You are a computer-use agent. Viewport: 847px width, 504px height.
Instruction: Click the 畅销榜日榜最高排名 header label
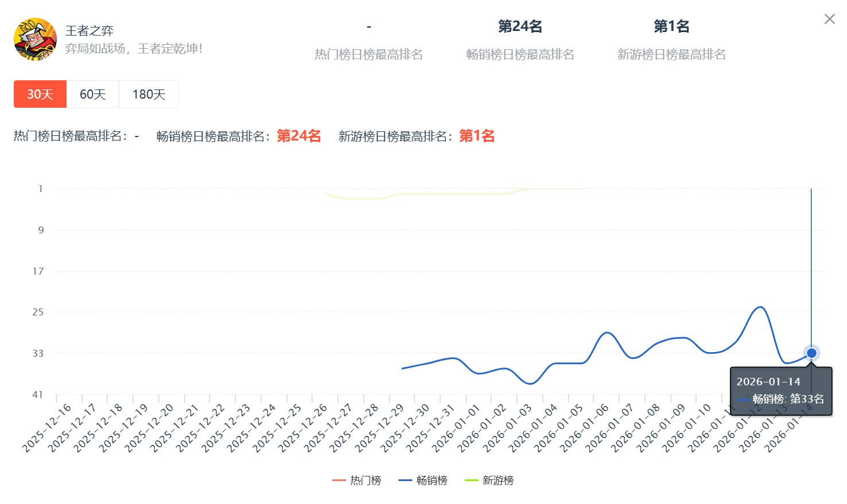520,54
